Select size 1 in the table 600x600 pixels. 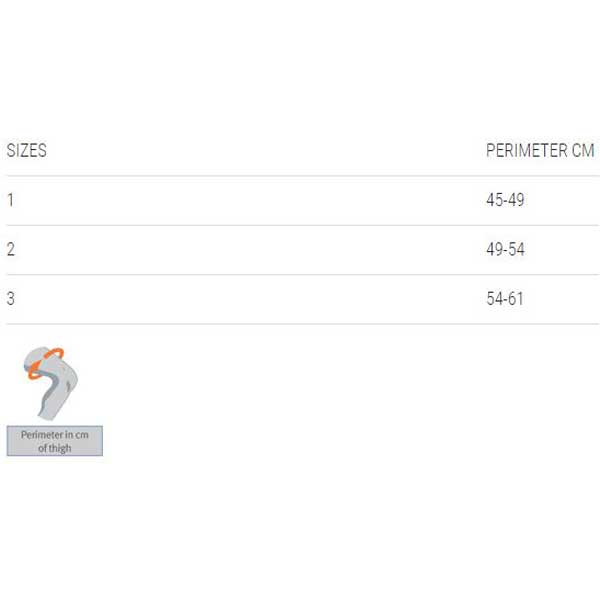[11, 200]
